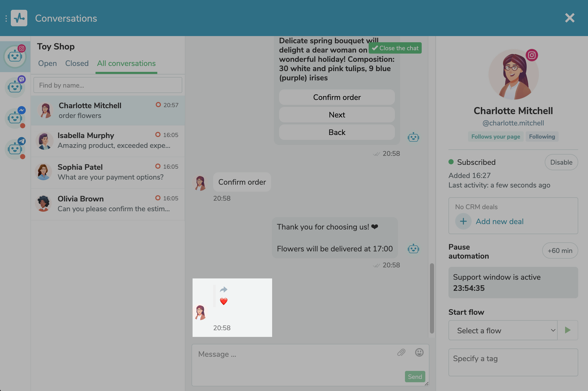Switch to the Closed conversations tab
The height and width of the screenshot is (391, 588).
76,63
